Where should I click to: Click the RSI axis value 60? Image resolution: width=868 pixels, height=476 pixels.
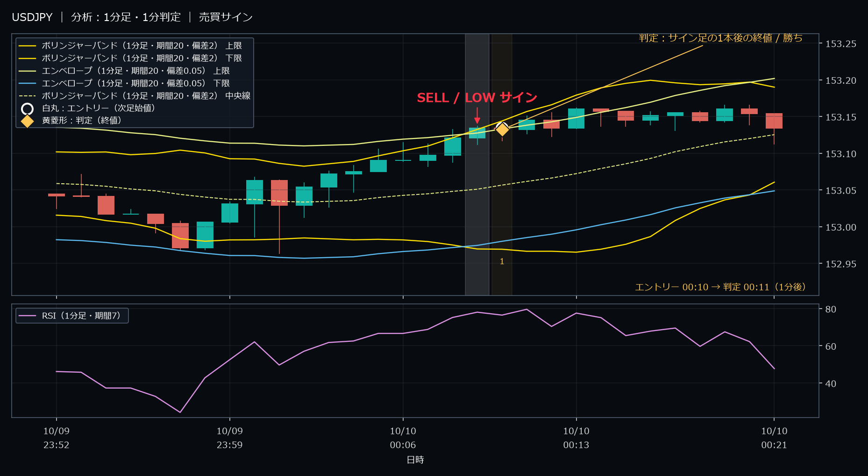click(x=831, y=346)
